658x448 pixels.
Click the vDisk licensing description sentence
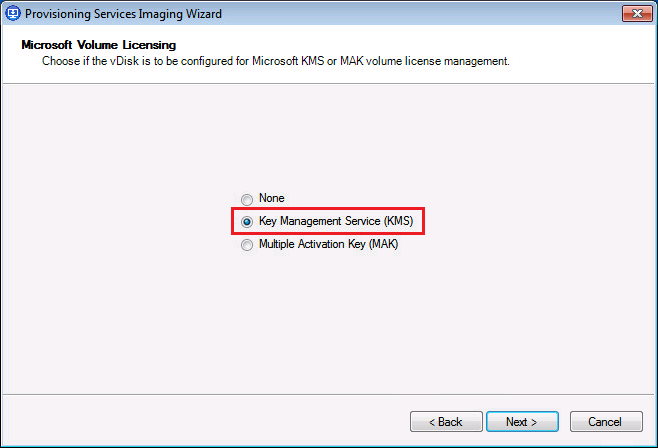(275, 62)
